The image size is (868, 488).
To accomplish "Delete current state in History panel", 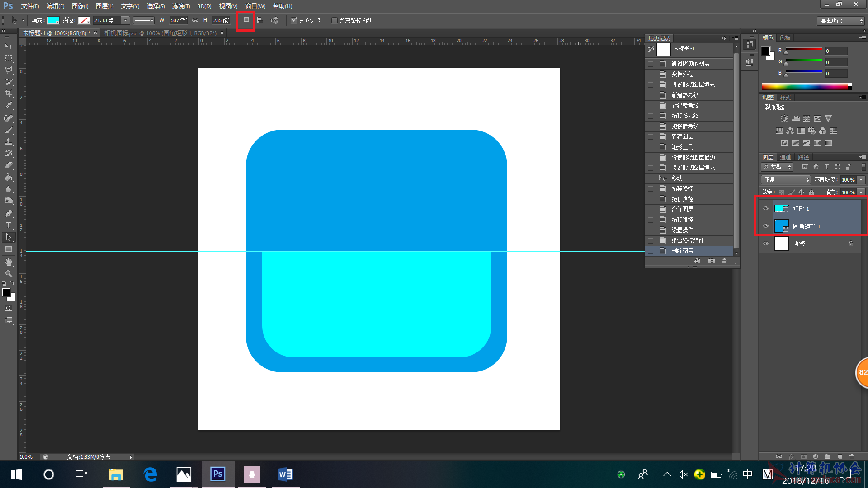I will pos(725,261).
